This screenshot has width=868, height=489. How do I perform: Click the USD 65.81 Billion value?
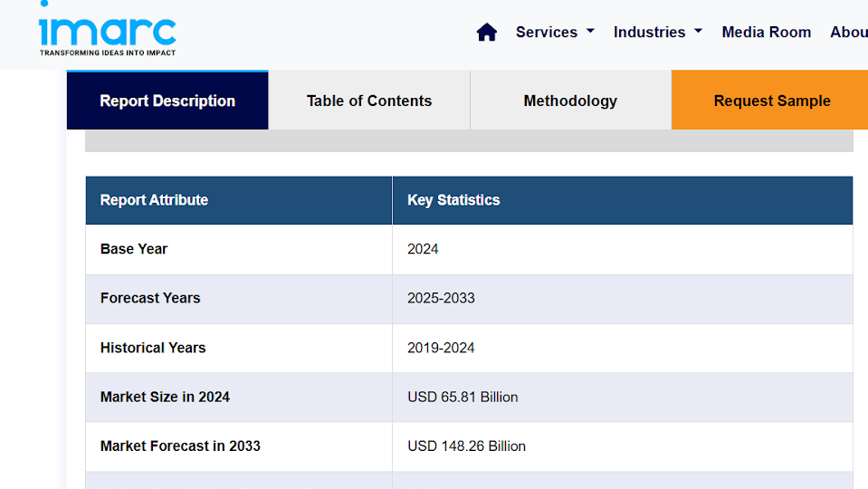click(x=463, y=397)
